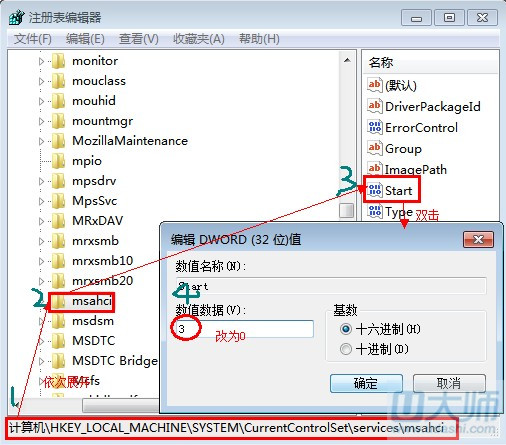Screen dimensions: 506x445
Task: Select the DriverPackageId string value icon
Action: point(375,106)
